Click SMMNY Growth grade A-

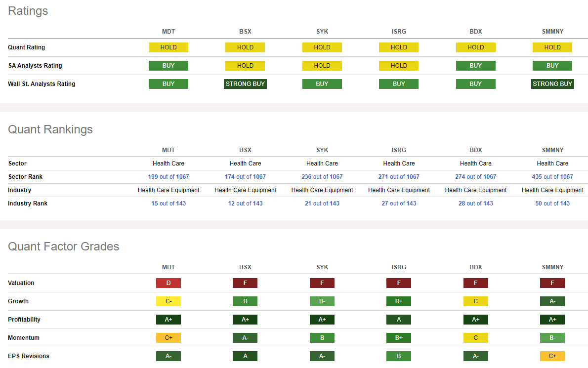(x=552, y=301)
